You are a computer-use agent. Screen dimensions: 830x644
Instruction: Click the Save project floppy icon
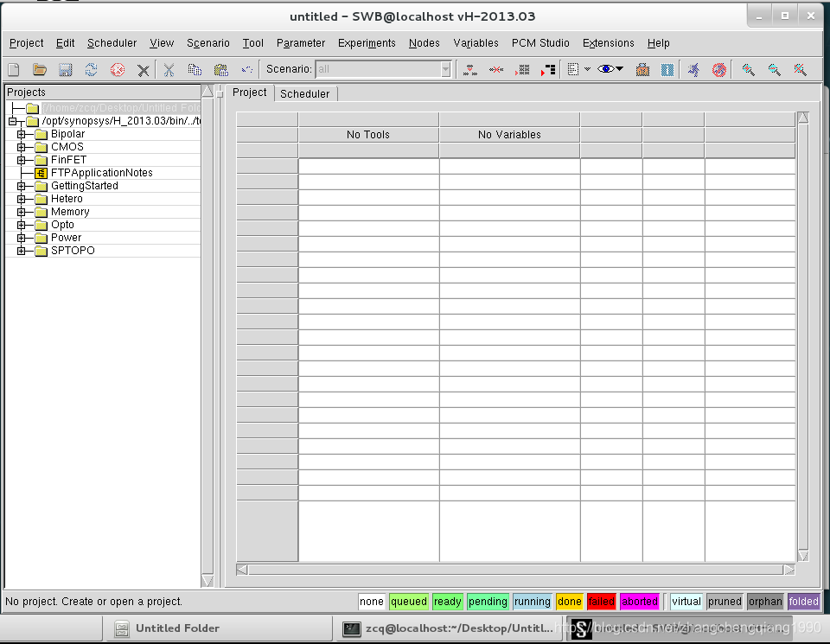coord(65,69)
